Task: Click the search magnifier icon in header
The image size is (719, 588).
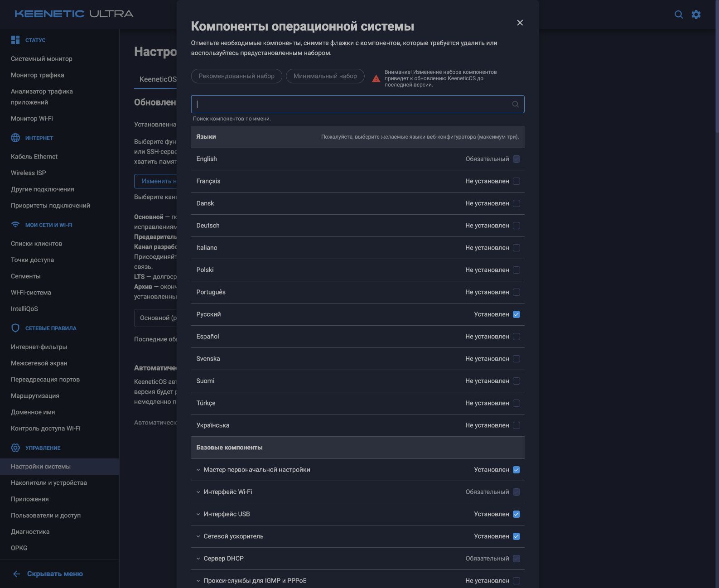Action: pos(679,14)
